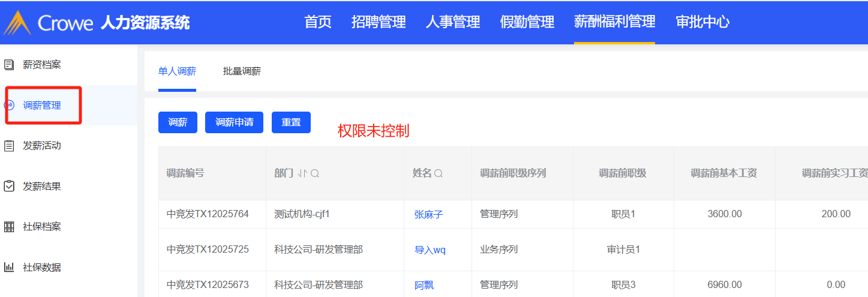Screen dimensions: 868x297
Task: Click the 职员1 cell
Action: (x=623, y=214)
